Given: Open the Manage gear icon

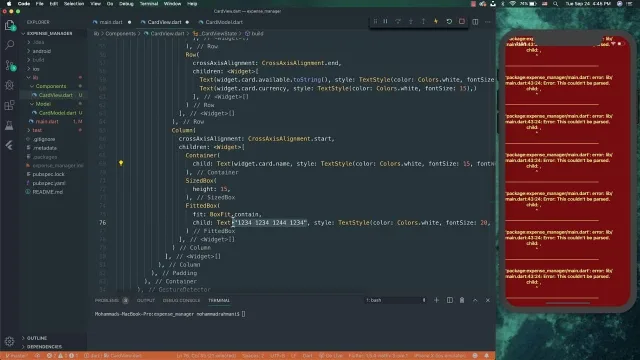Looking at the screenshot, I should pyautogui.click(x=9, y=341).
